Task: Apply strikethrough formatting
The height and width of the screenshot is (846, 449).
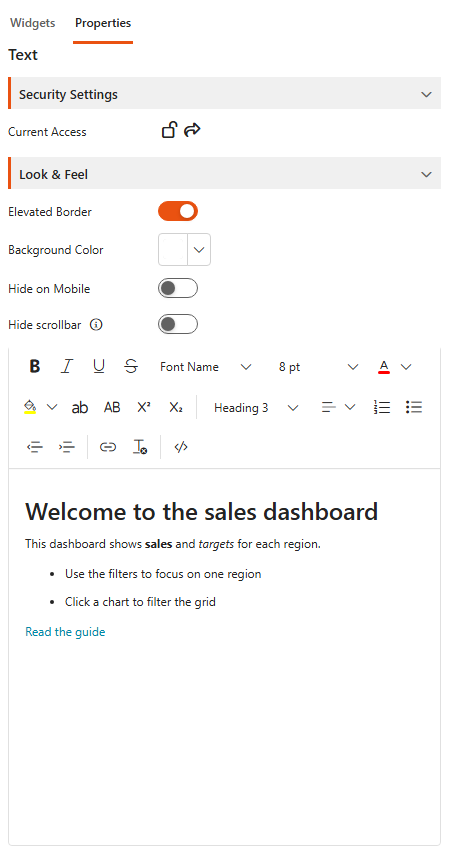Action: coord(131,367)
